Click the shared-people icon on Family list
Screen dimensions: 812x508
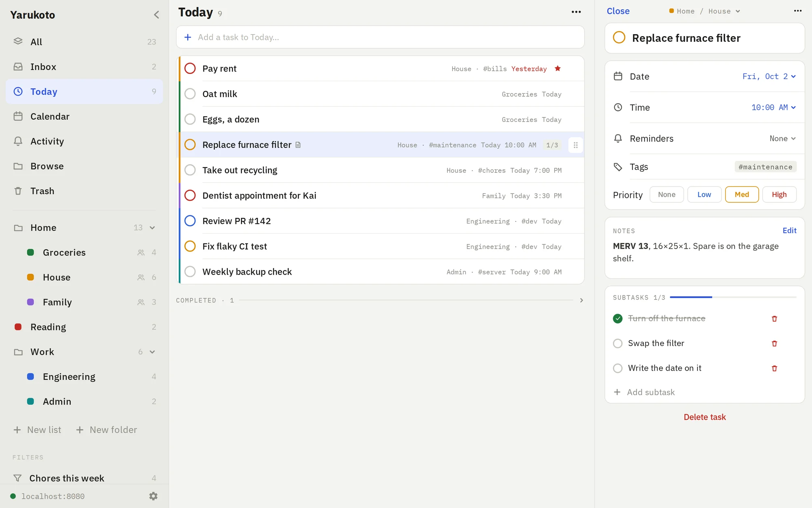[141, 302]
